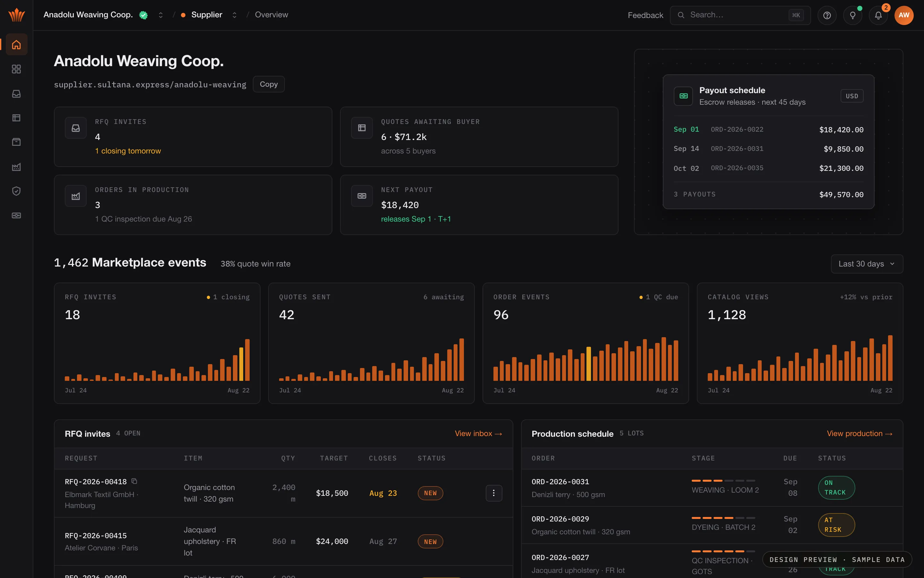Click the NEW badge for RFQ-2026-00415
This screenshot has width=924, height=578.
[x=430, y=542]
